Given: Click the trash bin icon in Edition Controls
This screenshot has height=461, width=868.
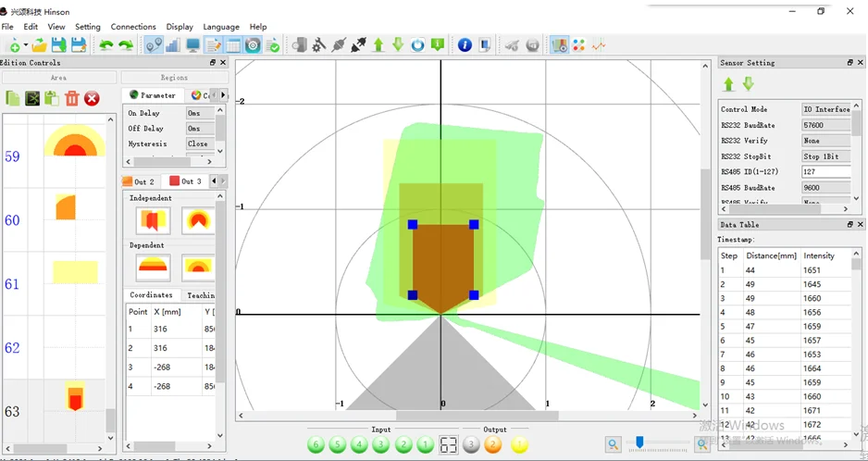Looking at the screenshot, I should click(x=71, y=98).
